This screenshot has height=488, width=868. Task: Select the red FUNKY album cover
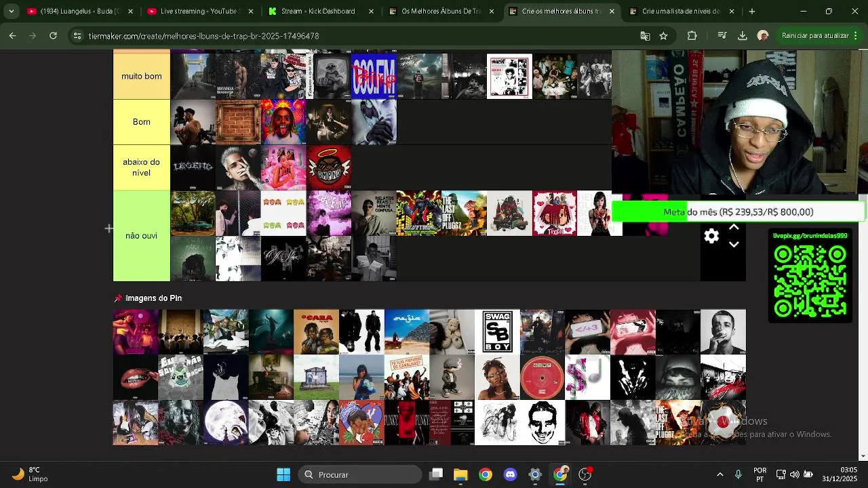(407, 423)
